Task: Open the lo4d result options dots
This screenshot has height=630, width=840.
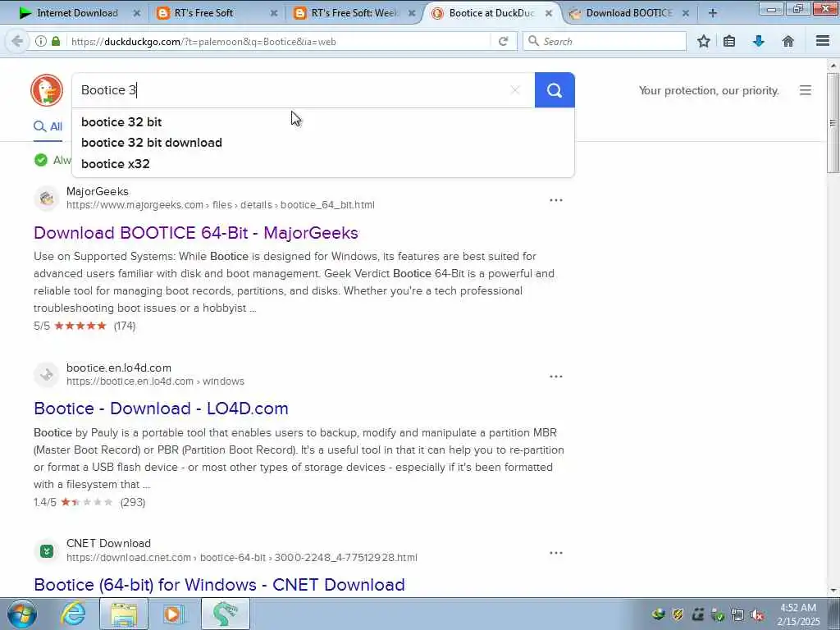Action: [556, 377]
